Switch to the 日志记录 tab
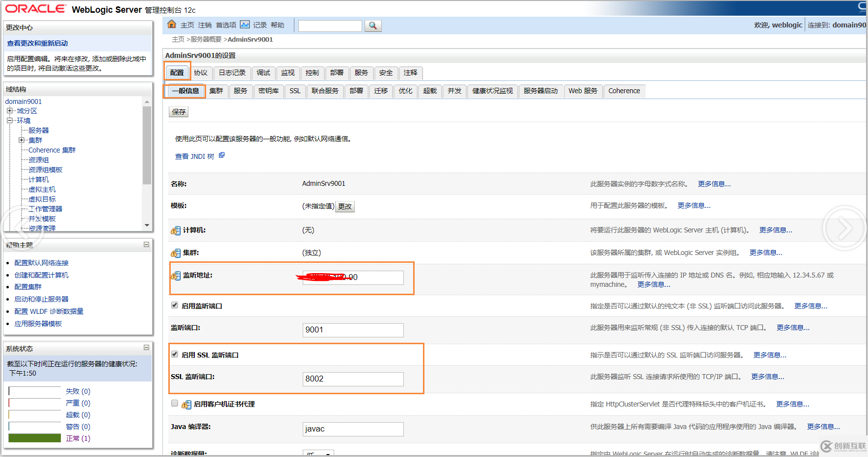Viewport: 868px width, 457px height. pyautogui.click(x=233, y=73)
